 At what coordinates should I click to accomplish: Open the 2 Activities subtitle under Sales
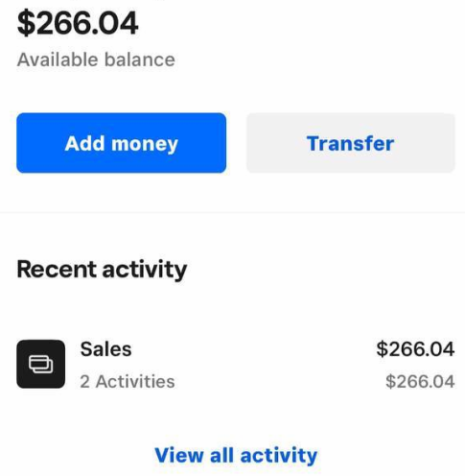click(x=128, y=381)
